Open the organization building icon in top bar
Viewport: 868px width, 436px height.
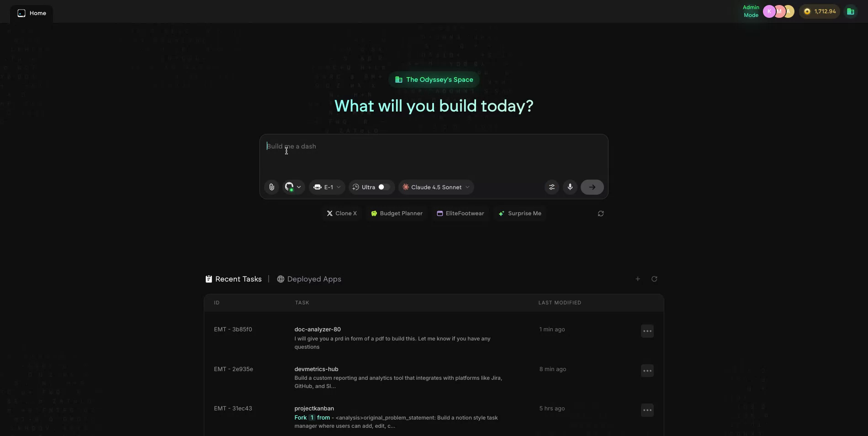coord(850,11)
